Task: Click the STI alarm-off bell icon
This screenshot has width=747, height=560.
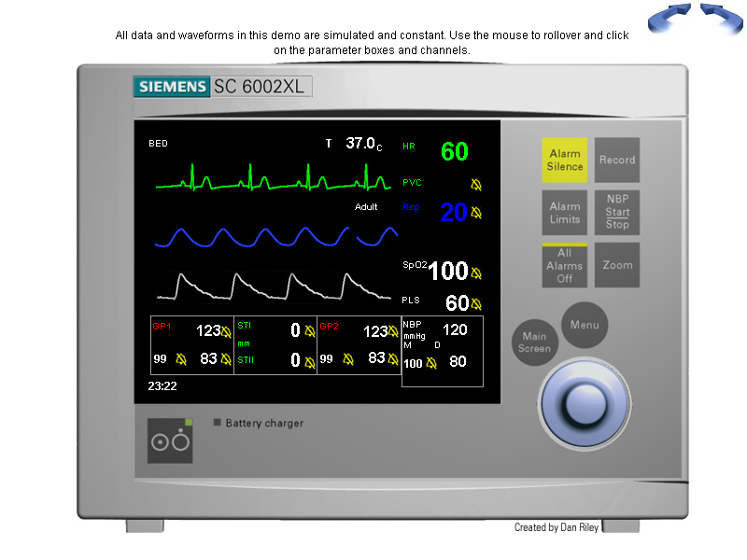Action: 310,331
